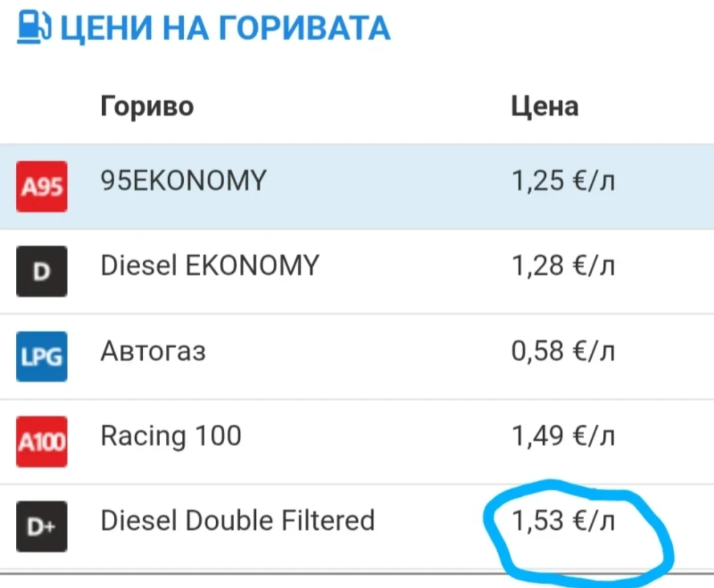Select the Гориво column header
714x588 pixels.
[x=147, y=106]
